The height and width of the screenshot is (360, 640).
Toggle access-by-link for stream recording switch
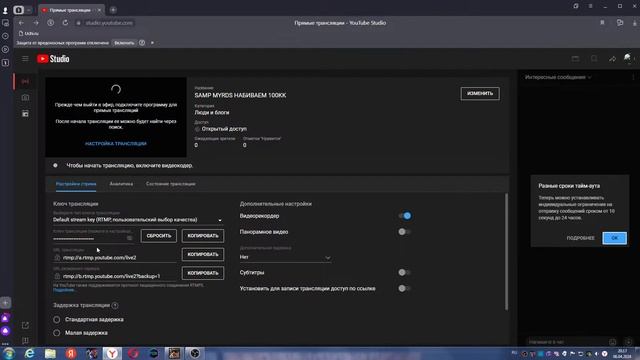click(404, 289)
